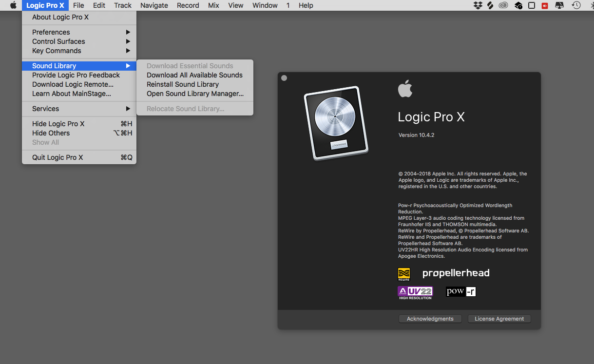Click the Acknowledgments button

click(x=430, y=319)
